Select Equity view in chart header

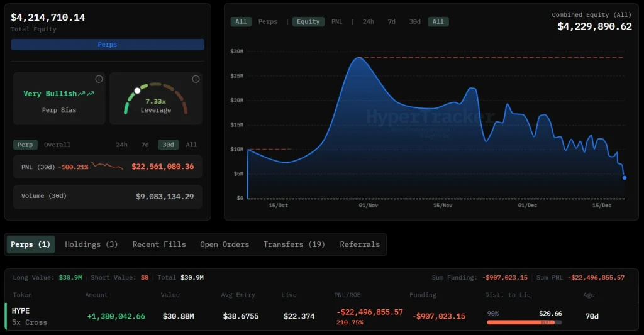(x=308, y=22)
